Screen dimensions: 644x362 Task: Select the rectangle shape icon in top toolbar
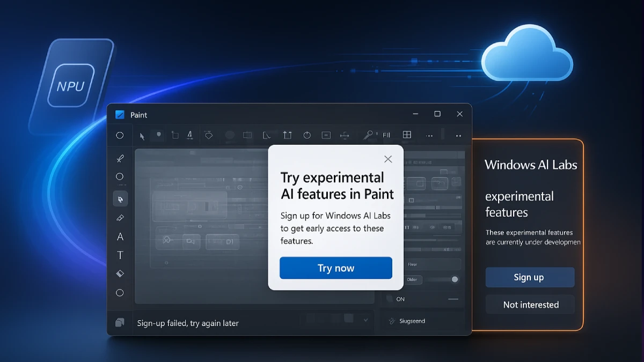tap(247, 135)
